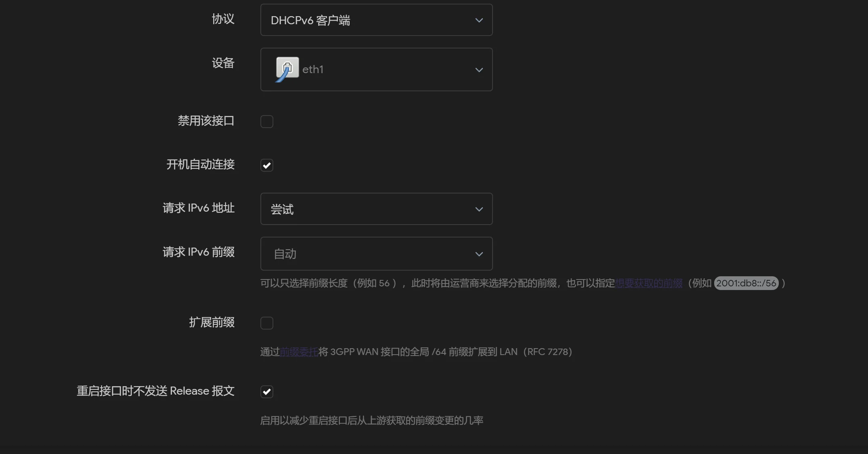The height and width of the screenshot is (454, 868).
Task: Uncheck 重启接口时不发送 Release 报文
Action: coord(266,391)
